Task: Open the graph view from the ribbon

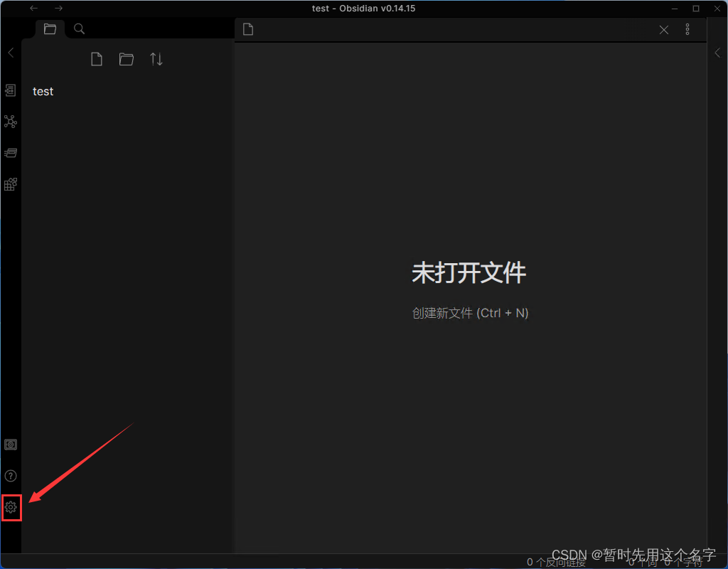Action: [x=11, y=121]
